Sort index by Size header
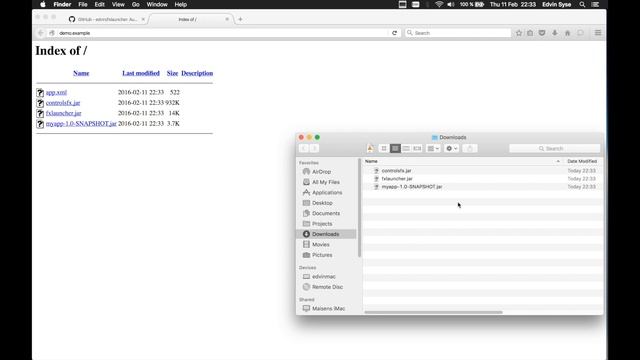640x360 pixels. coord(172,73)
